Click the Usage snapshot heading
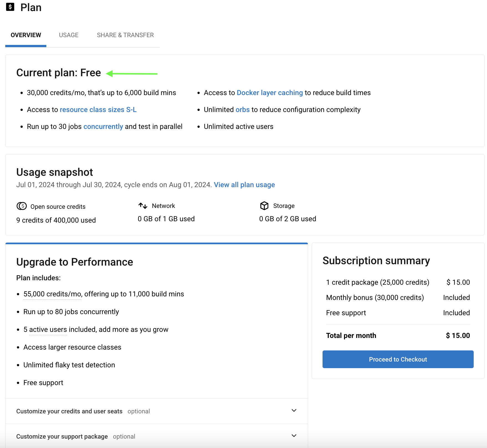The image size is (487, 448). point(55,172)
